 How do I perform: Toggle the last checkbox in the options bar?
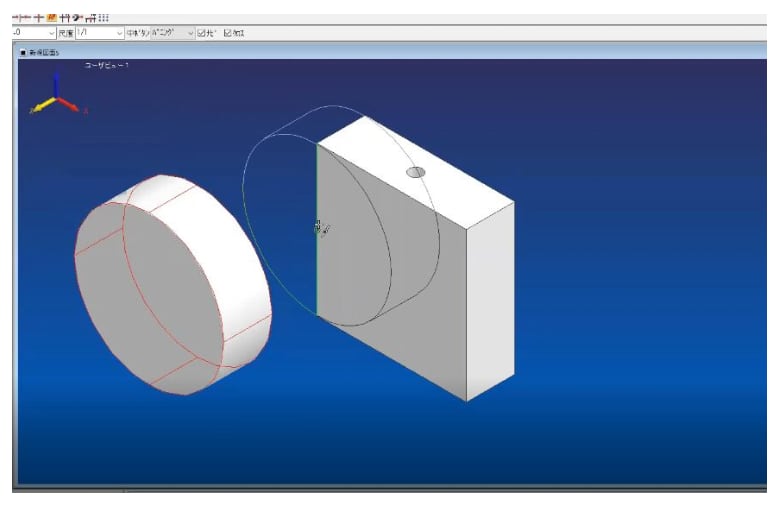[228, 33]
